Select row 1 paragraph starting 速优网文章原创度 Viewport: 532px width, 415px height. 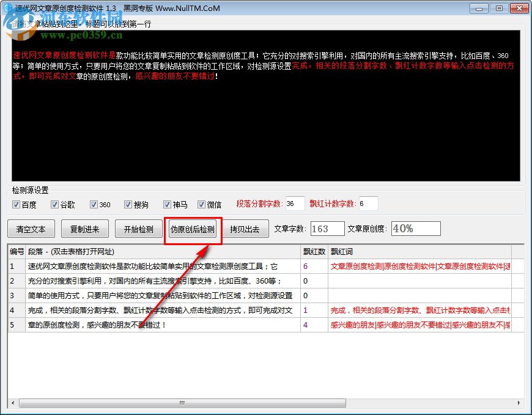click(163, 266)
